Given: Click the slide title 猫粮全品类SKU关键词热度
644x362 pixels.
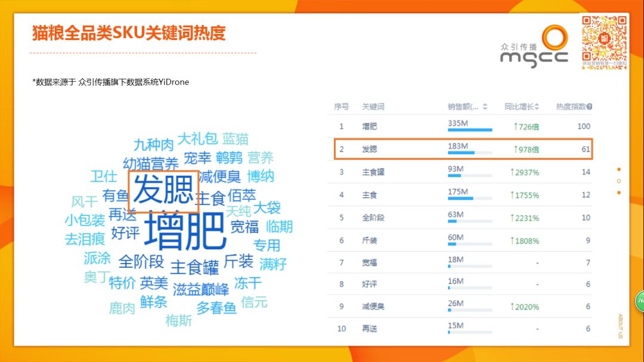Looking at the screenshot, I should click(129, 33).
